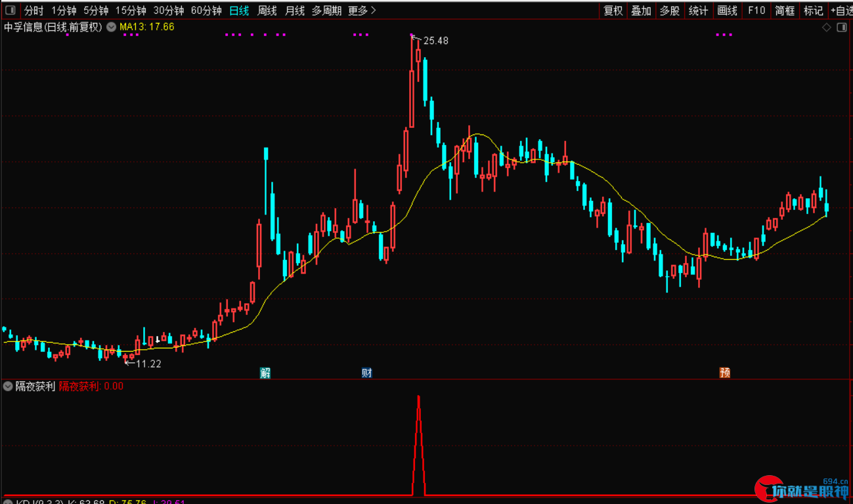Select the 月线 monthly tab
Image resolution: width=853 pixels, height=504 pixels.
[295, 10]
